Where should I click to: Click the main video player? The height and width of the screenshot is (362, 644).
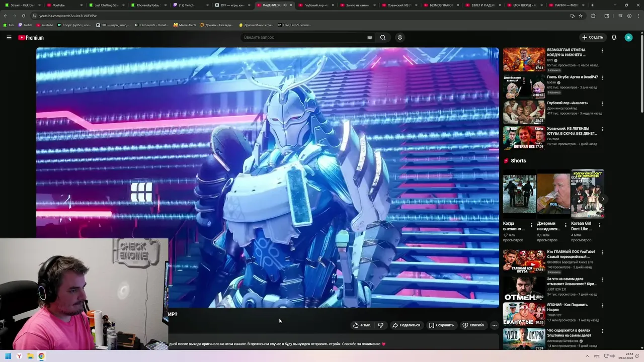[268, 177]
